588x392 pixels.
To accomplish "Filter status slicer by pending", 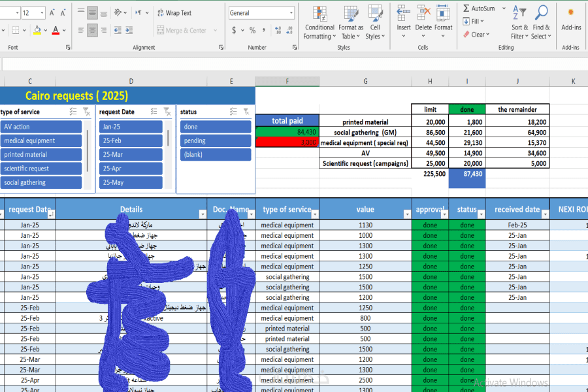I will [x=216, y=140].
